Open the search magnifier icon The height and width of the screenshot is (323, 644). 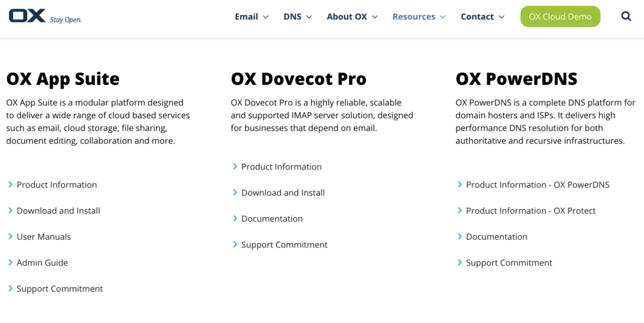point(626,16)
